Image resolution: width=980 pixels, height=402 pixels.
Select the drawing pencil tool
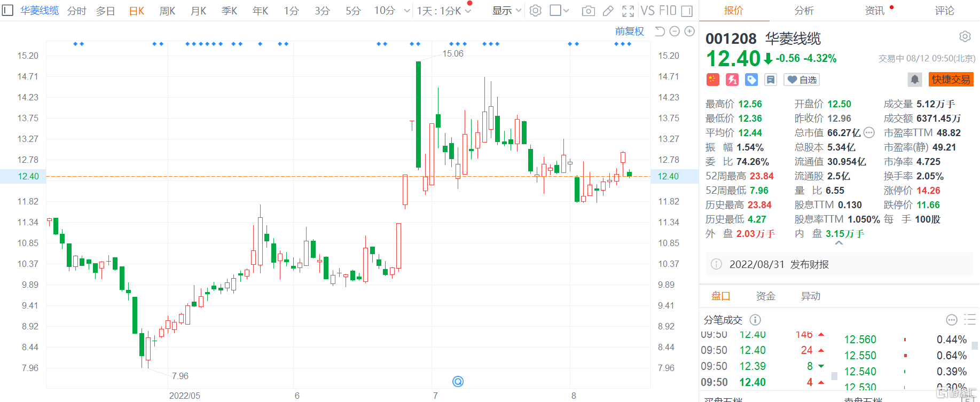[608, 11]
